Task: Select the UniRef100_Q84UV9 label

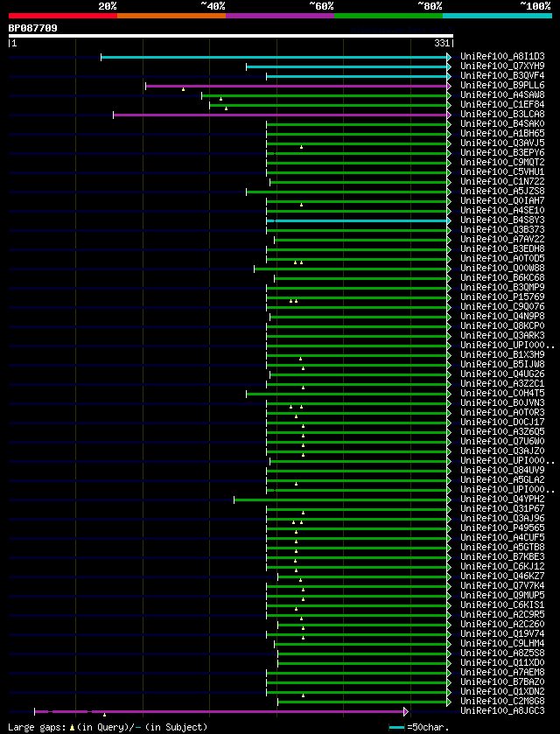Action: pyautogui.click(x=502, y=471)
